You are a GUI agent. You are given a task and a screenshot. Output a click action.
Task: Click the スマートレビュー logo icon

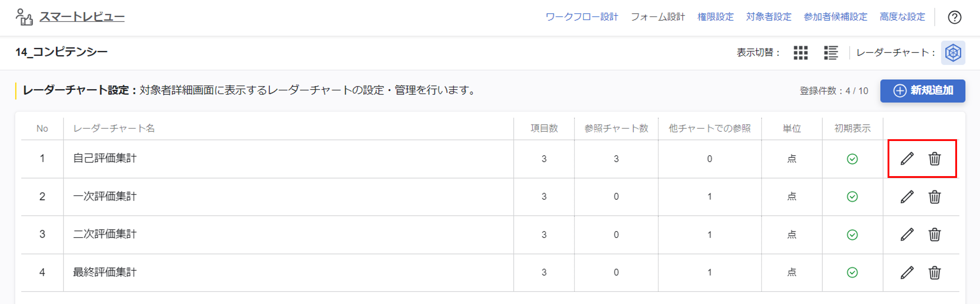(24, 17)
